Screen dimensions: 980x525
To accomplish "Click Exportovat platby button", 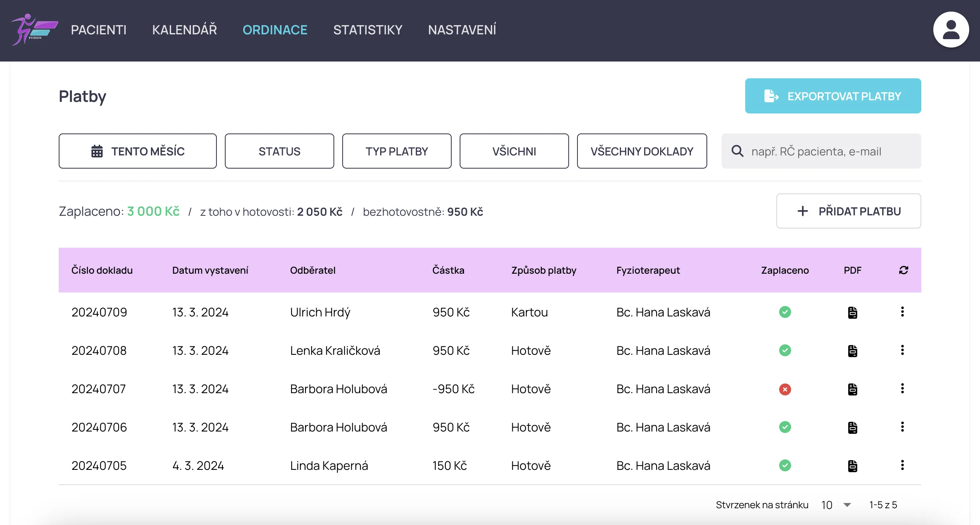I will coord(833,96).
